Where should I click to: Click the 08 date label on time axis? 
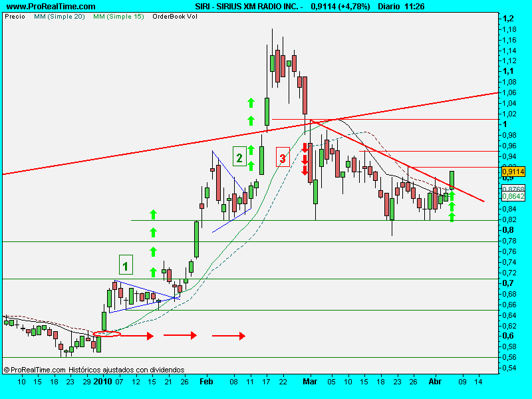pos(233,382)
